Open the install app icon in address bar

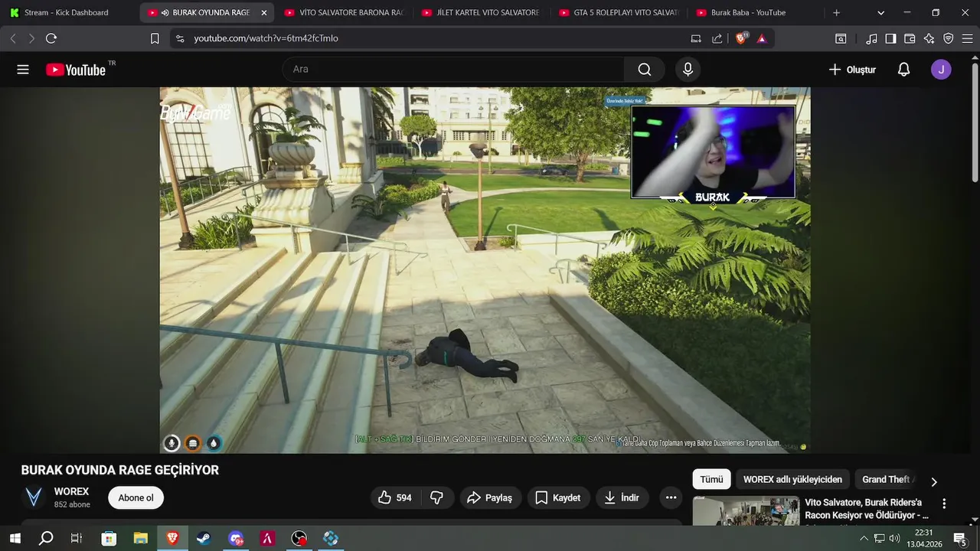[x=696, y=38]
